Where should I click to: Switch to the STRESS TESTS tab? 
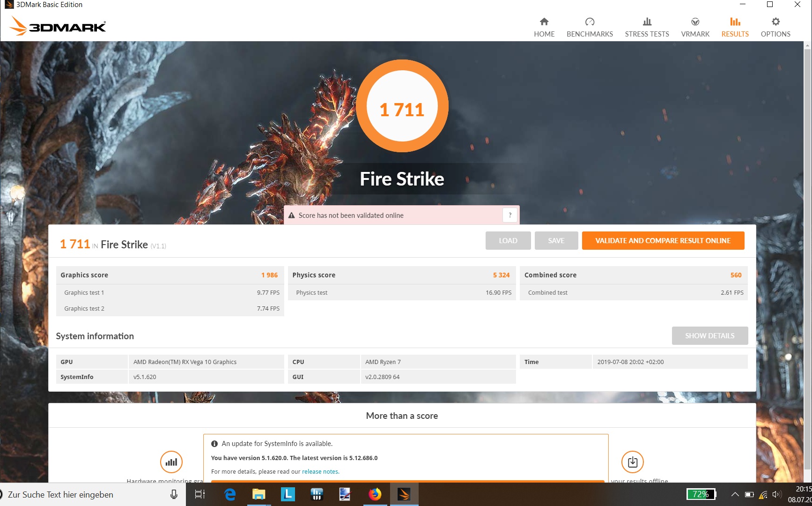click(x=647, y=27)
